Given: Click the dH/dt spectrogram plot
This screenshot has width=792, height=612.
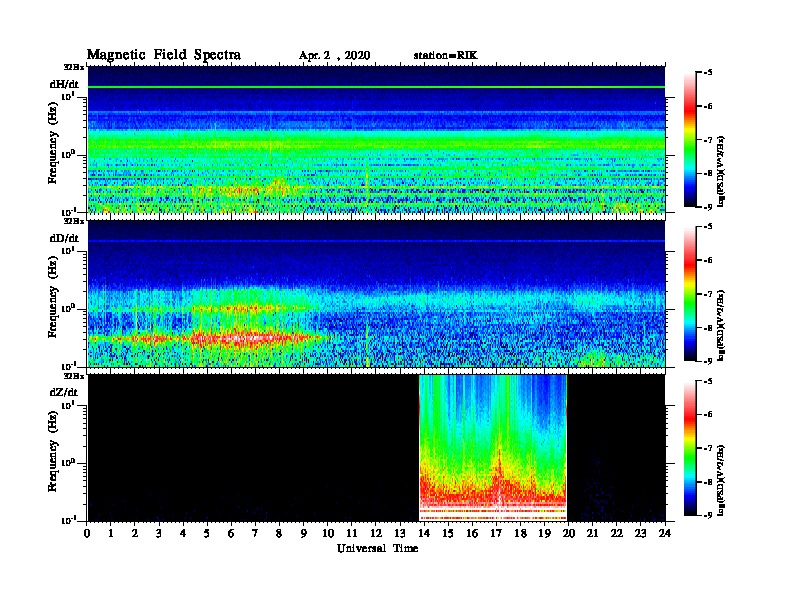Looking at the screenshot, I should point(376,140).
